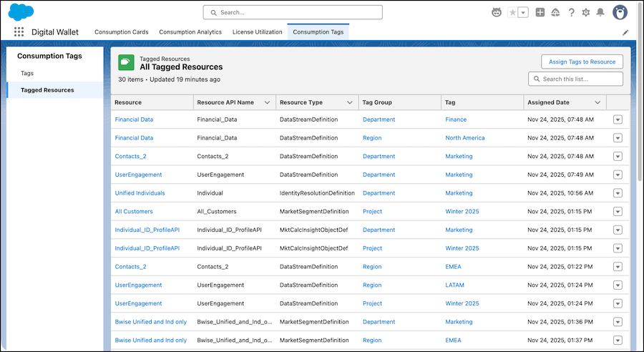Screen dimensions: 644x352
Task: Open the App Launcher grid icon
Action: 19,31
